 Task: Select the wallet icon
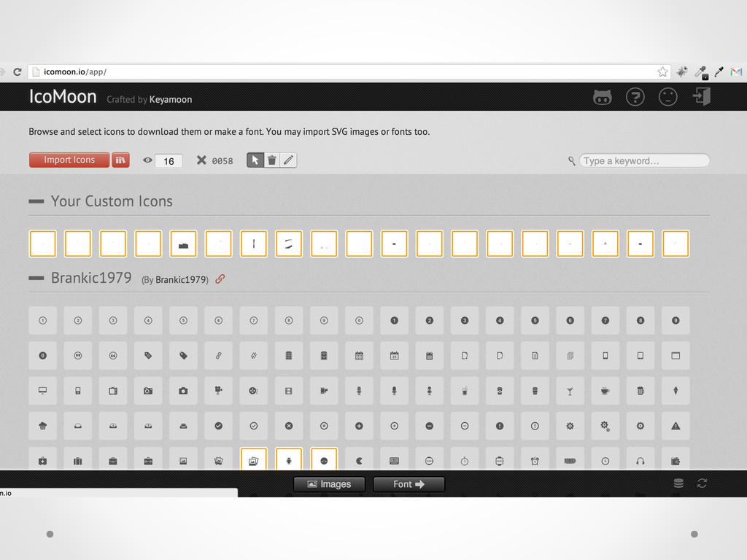[676, 460]
